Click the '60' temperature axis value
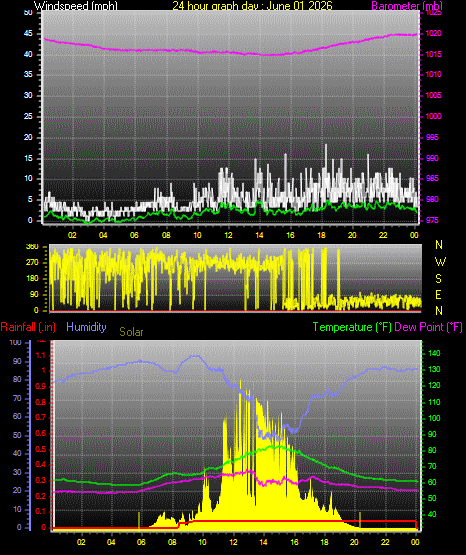Viewport: 466px width, 555px height. (432, 482)
